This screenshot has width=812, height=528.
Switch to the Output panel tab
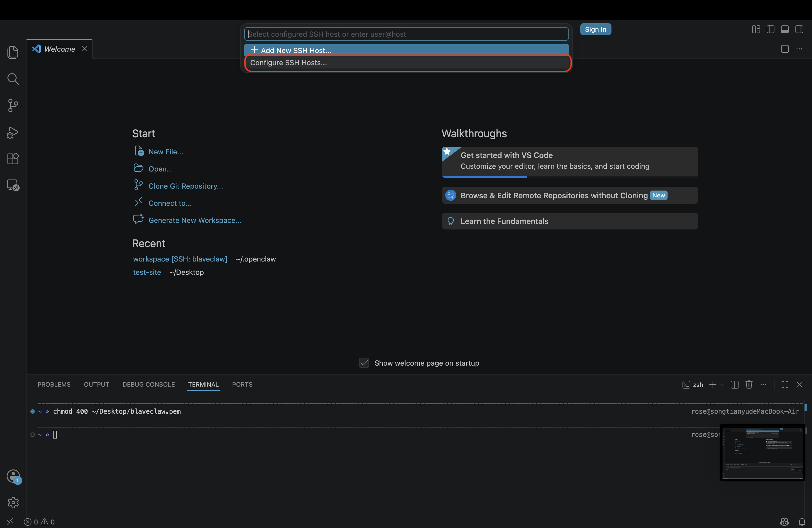click(x=97, y=384)
